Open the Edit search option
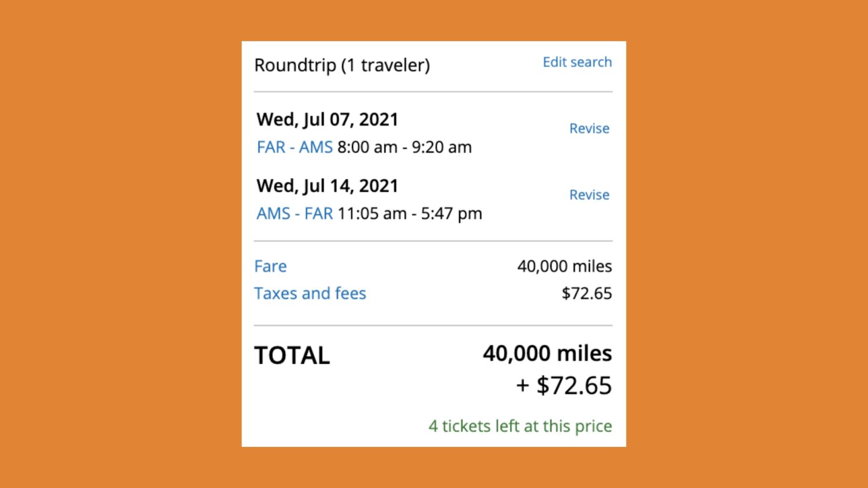 tap(577, 62)
